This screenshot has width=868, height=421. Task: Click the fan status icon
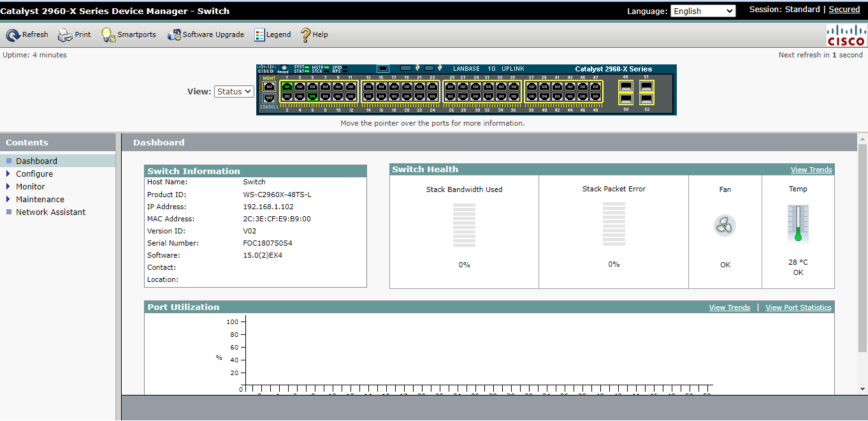(725, 225)
